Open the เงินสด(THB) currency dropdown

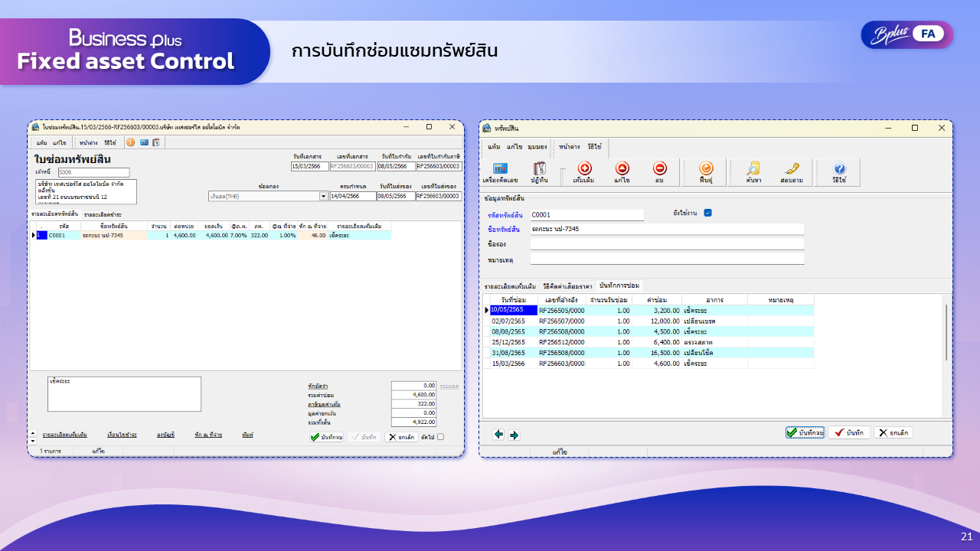click(x=323, y=197)
